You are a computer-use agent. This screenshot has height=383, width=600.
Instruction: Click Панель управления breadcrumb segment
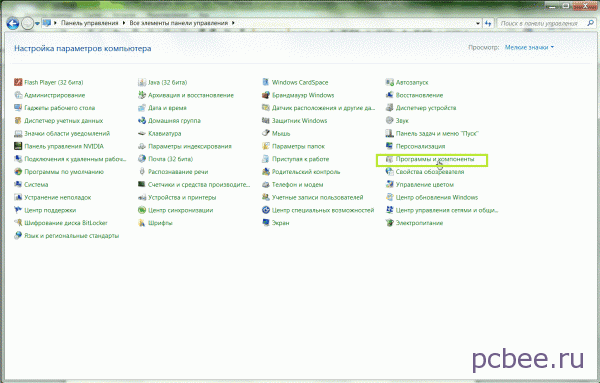click(x=90, y=23)
